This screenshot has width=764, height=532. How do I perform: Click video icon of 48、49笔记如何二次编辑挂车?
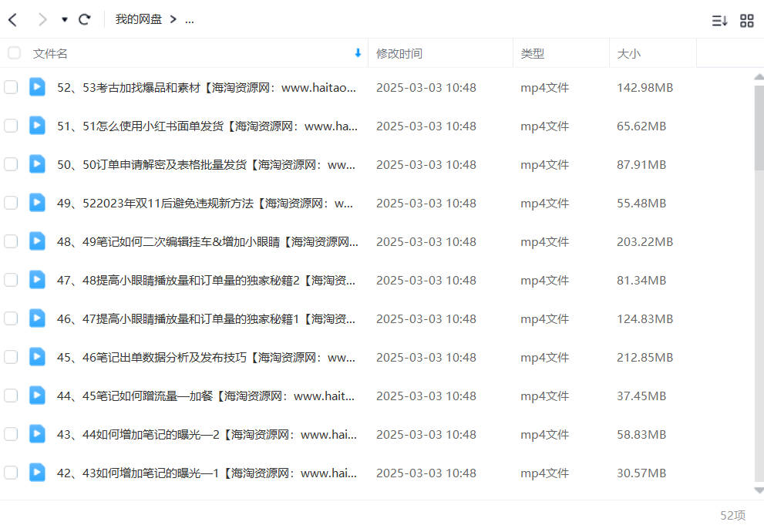pos(37,241)
